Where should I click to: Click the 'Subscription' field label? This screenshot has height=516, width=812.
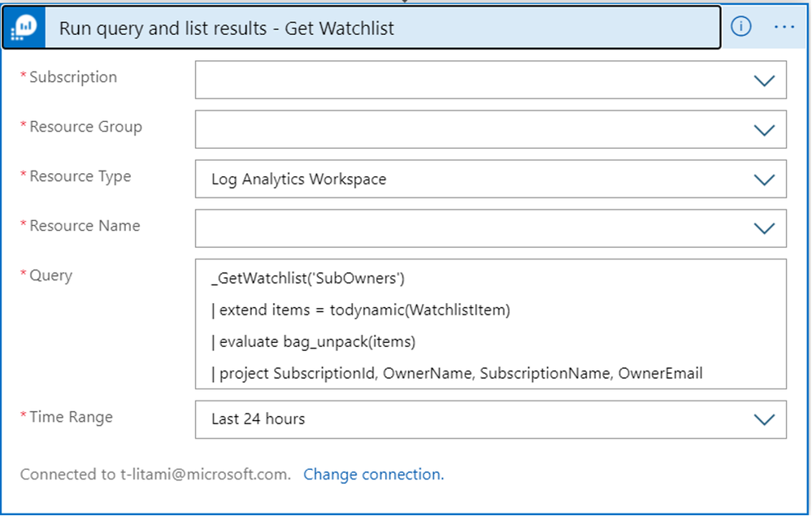pyautogui.click(x=73, y=77)
